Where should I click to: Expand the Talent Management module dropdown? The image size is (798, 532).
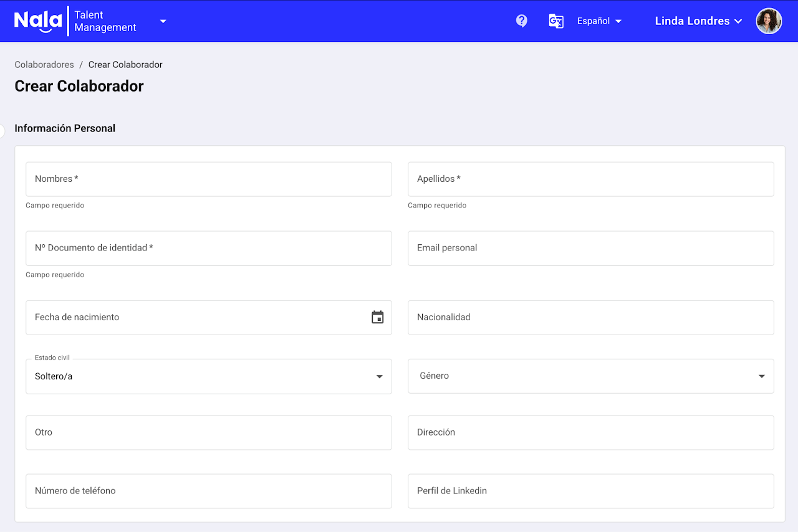tap(163, 21)
